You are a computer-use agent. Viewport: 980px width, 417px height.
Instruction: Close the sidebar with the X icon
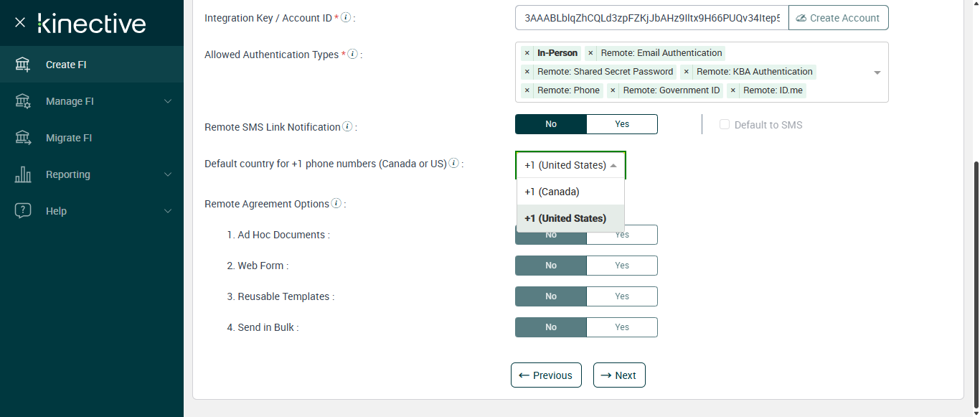point(20,23)
